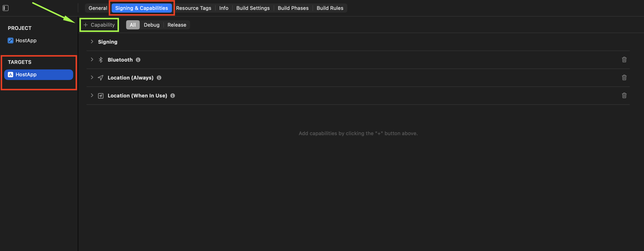Expand the Bluetooth section

(x=92, y=60)
